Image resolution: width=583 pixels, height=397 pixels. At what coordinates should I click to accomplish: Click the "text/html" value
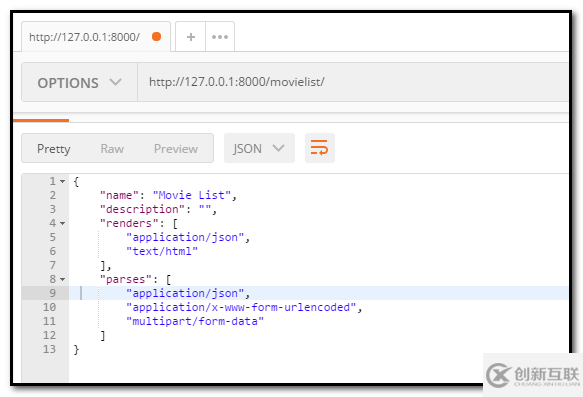[162, 251]
